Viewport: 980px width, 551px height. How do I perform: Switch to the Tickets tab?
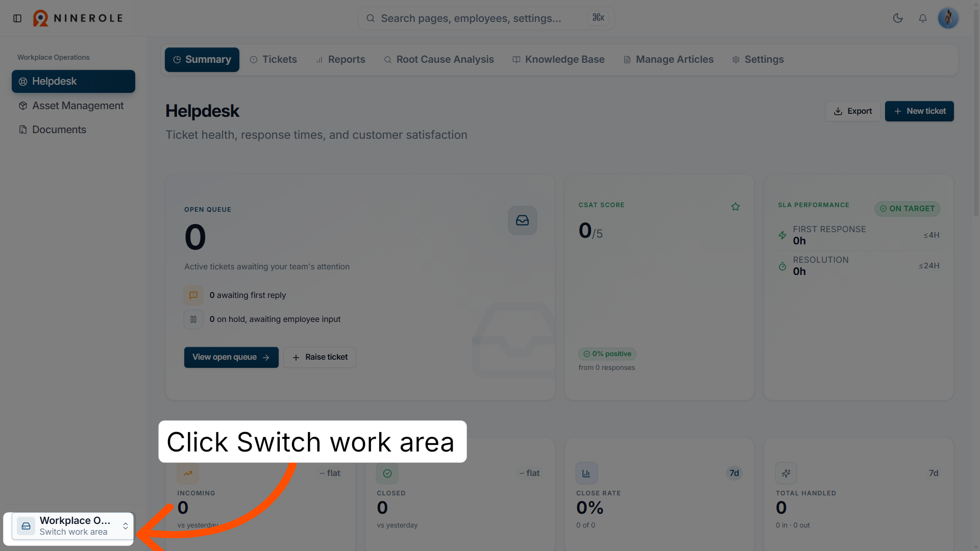click(x=274, y=60)
